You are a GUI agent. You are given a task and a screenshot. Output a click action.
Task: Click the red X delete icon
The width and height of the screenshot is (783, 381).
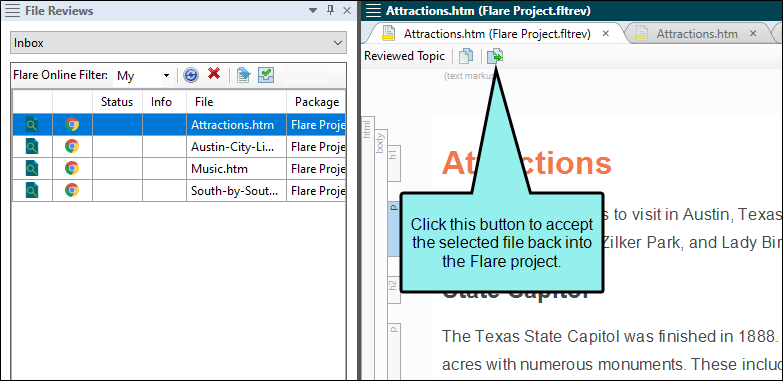214,74
